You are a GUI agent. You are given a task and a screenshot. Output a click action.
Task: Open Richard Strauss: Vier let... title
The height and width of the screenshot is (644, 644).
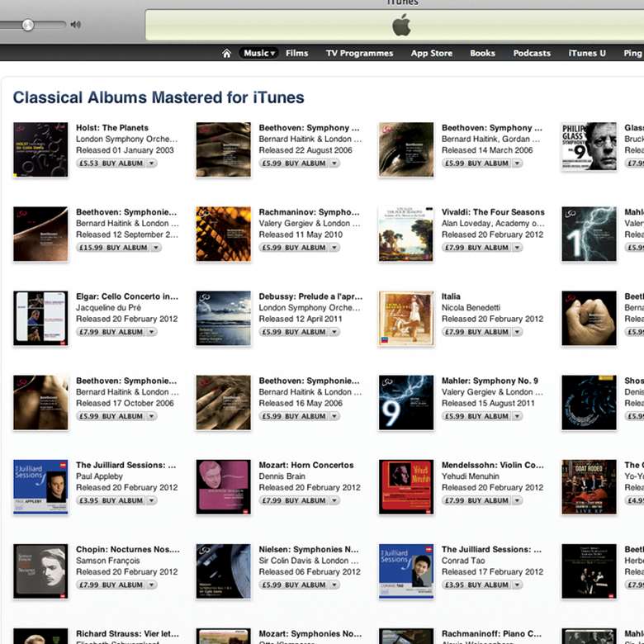tap(127, 634)
